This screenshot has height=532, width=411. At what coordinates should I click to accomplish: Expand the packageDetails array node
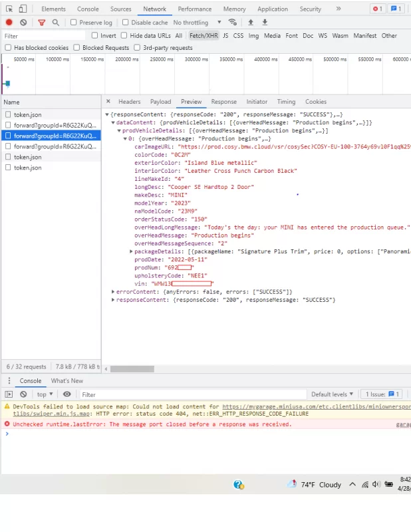pyautogui.click(x=131, y=251)
